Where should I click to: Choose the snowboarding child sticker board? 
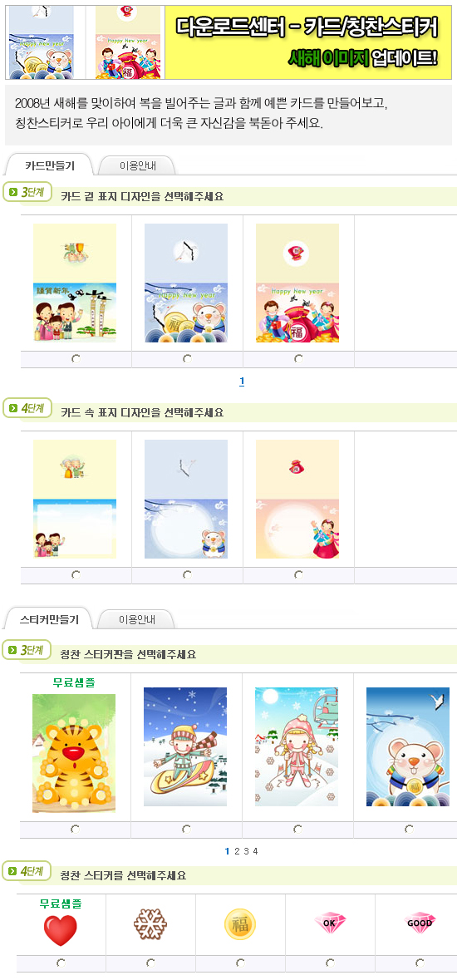point(185,747)
